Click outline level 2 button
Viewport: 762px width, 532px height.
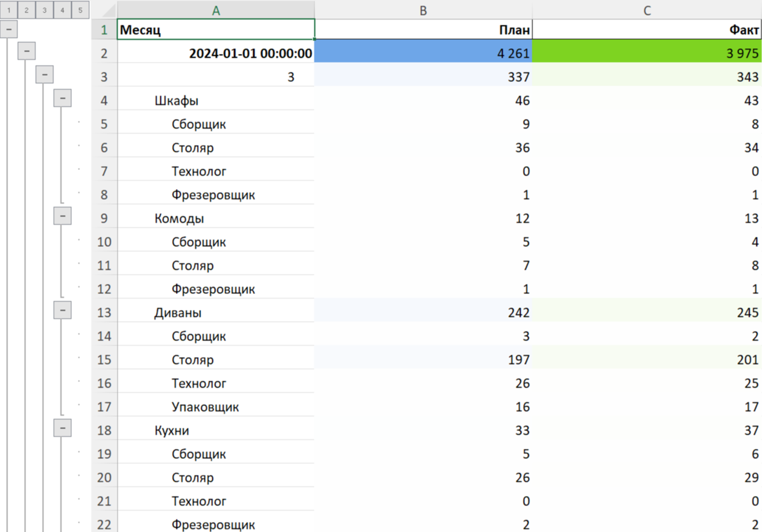click(x=27, y=10)
